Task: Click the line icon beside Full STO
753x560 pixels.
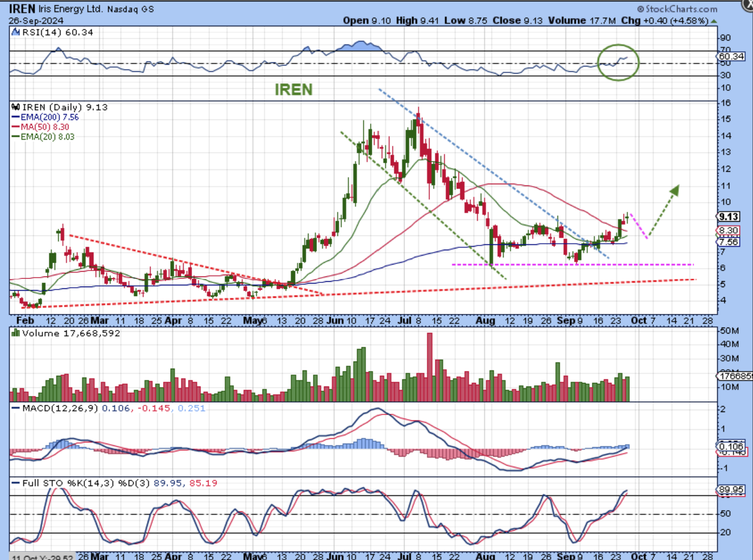Action: 15,483
